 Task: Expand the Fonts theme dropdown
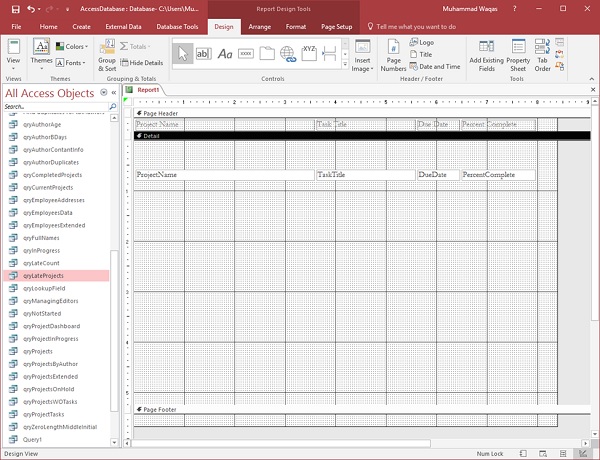(x=71, y=62)
